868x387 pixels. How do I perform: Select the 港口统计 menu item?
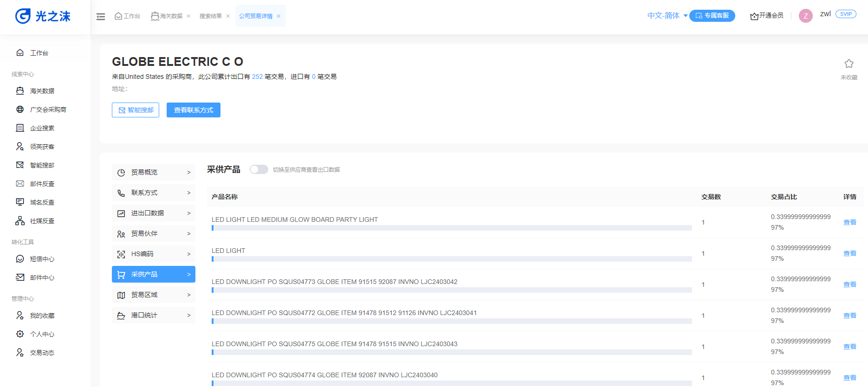click(153, 315)
